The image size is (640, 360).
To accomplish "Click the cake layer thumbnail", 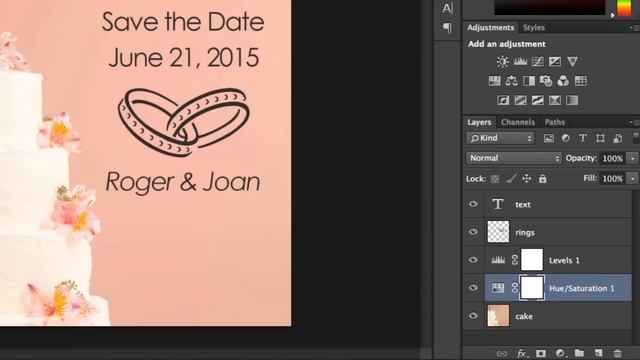I will [x=498, y=316].
